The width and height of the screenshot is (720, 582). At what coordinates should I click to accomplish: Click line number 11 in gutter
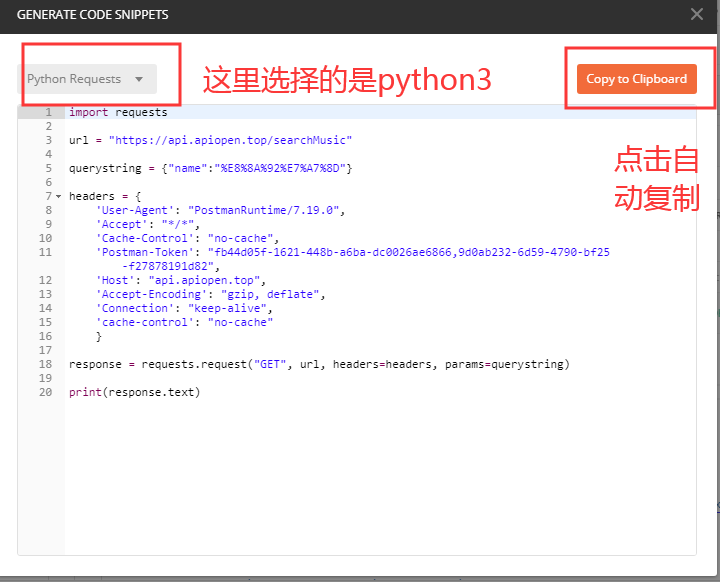45,252
